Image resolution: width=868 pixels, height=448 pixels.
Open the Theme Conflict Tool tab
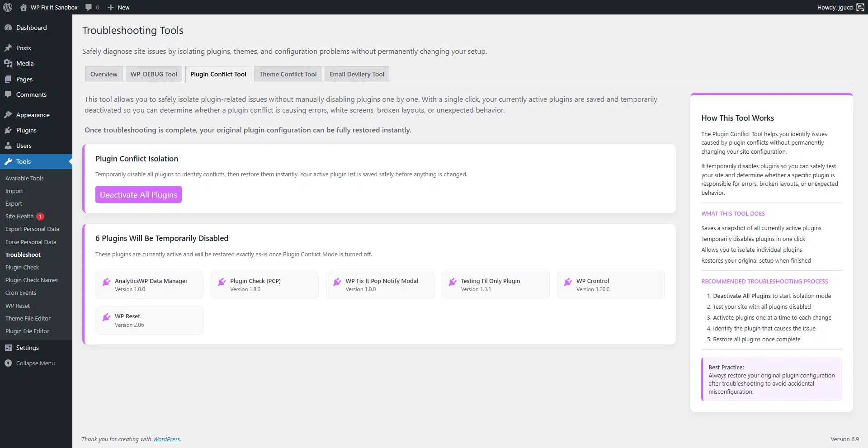[x=288, y=74]
